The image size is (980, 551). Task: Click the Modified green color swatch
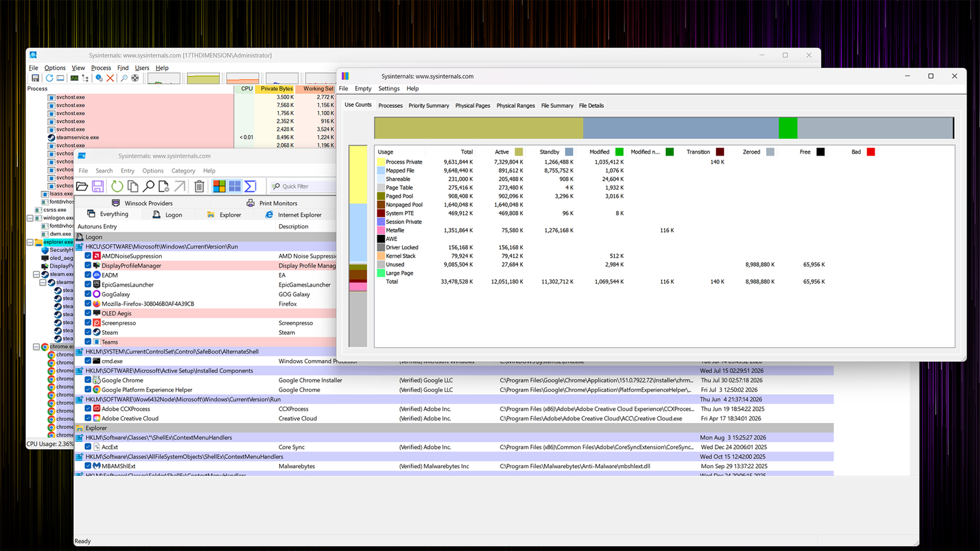(619, 152)
